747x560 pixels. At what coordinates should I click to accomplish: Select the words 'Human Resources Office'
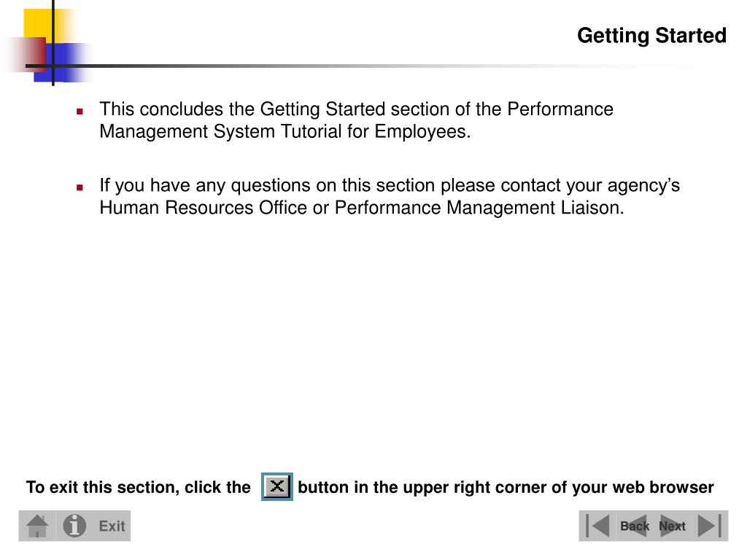[x=204, y=208]
